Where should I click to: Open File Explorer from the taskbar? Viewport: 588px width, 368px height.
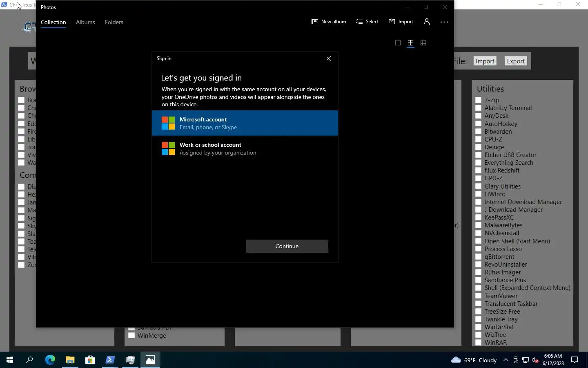(x=70, y=360)
